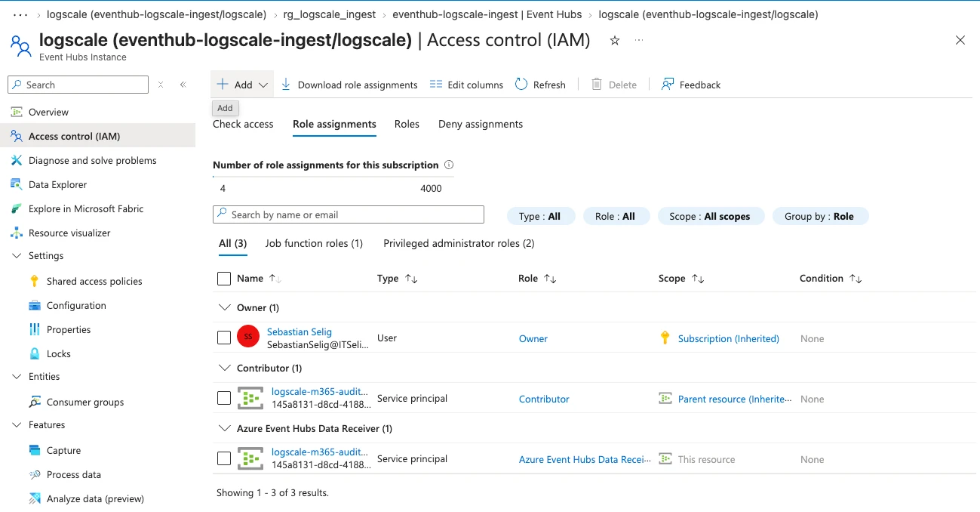Open Resource visualizer
This screenshot has height=512, width=980.
tap(69, 233)
